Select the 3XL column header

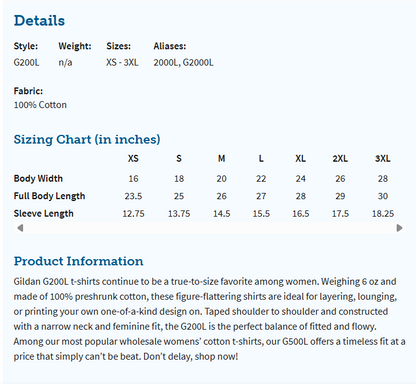tap(383, 158)
